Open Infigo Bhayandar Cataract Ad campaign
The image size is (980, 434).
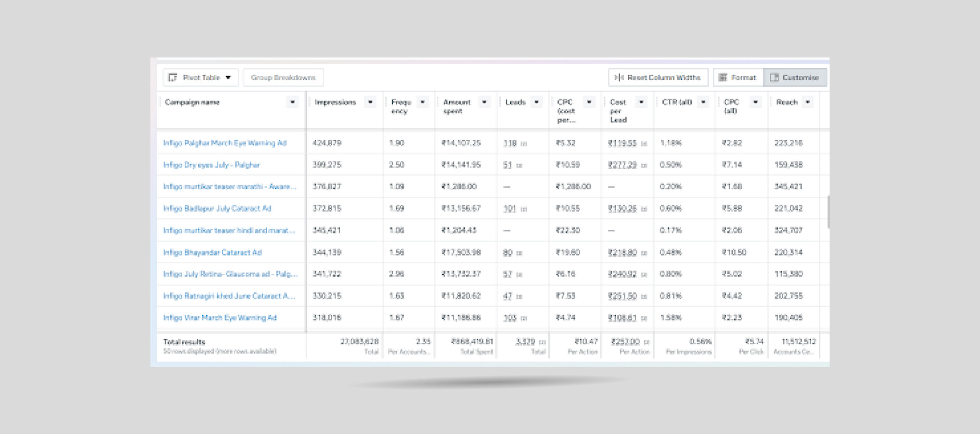212,252
